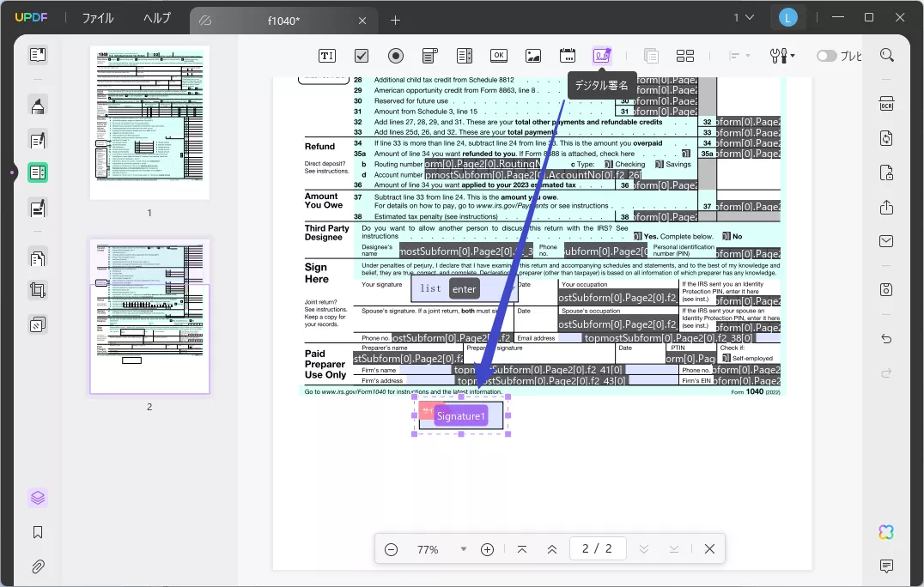This screenshot has height=587, width=924.
Task: Click the duplicate form fields icon
Action: click(x=651, y=56)
